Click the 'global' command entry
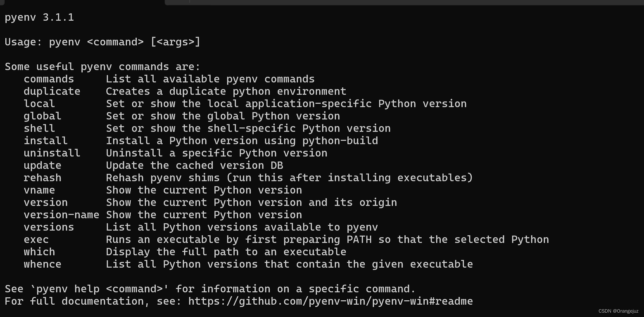The image size is (644, 317). (x=42, y=116)
